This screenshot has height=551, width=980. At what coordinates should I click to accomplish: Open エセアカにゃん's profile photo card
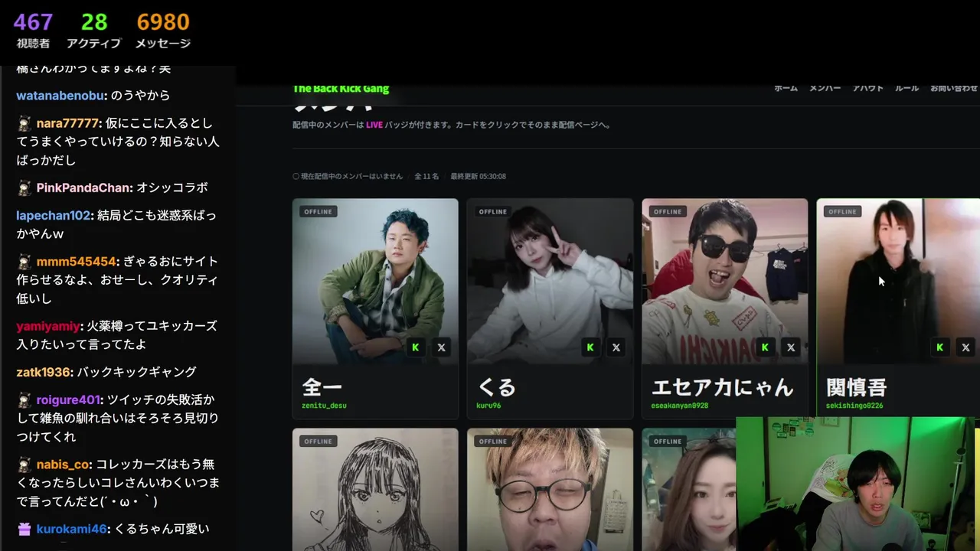pyautogui.click(x=724, y=281)
